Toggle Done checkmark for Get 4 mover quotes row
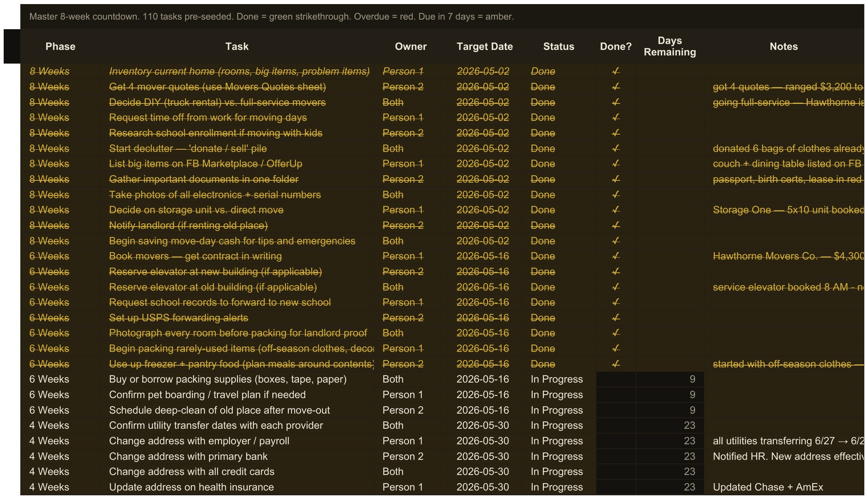Image resolution: width=868 pixels, height=499 pixels. pos(616,87)
